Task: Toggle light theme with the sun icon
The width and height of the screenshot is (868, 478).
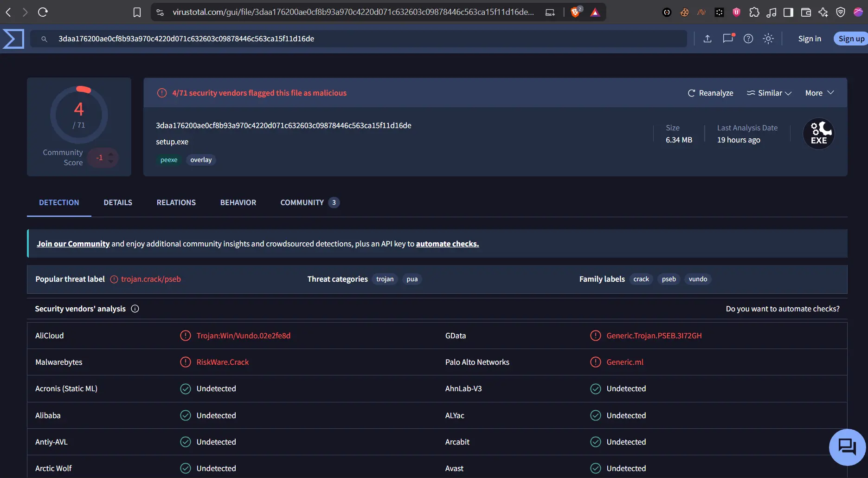Action: pyautogui.click(x=768, y=39)
